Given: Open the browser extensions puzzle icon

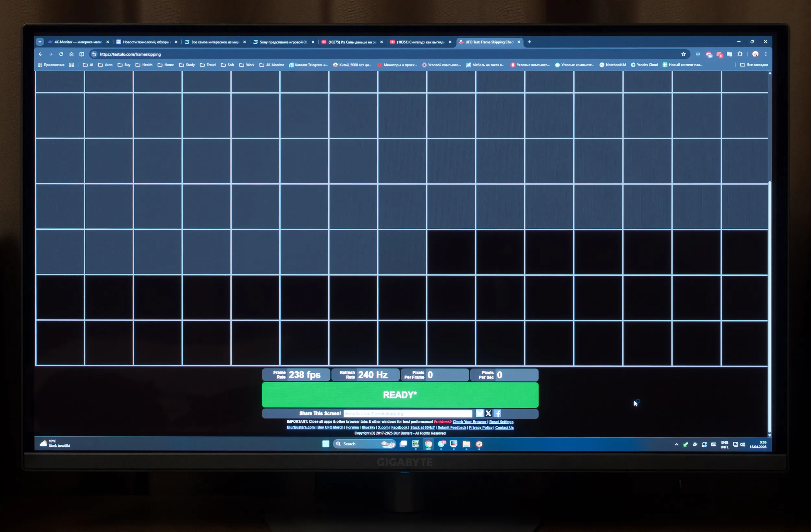Looking at the screenshot, I should pyautogui.click(x=740, y=54).
